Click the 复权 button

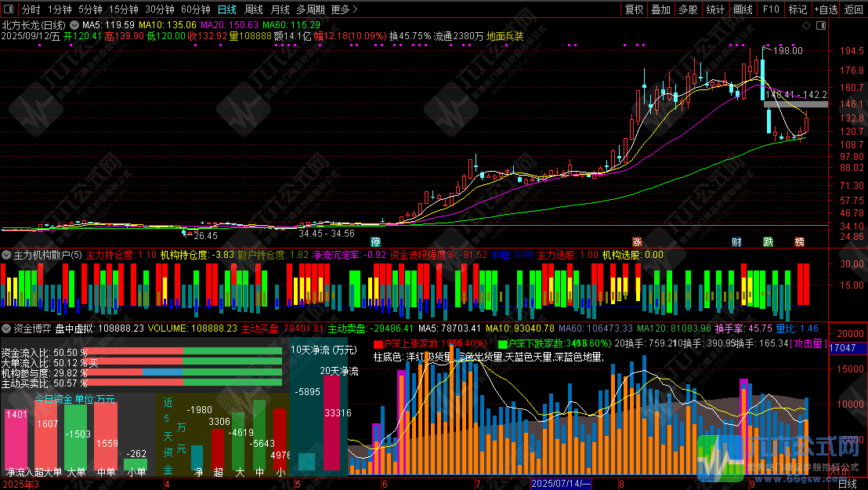pos(635,10)
